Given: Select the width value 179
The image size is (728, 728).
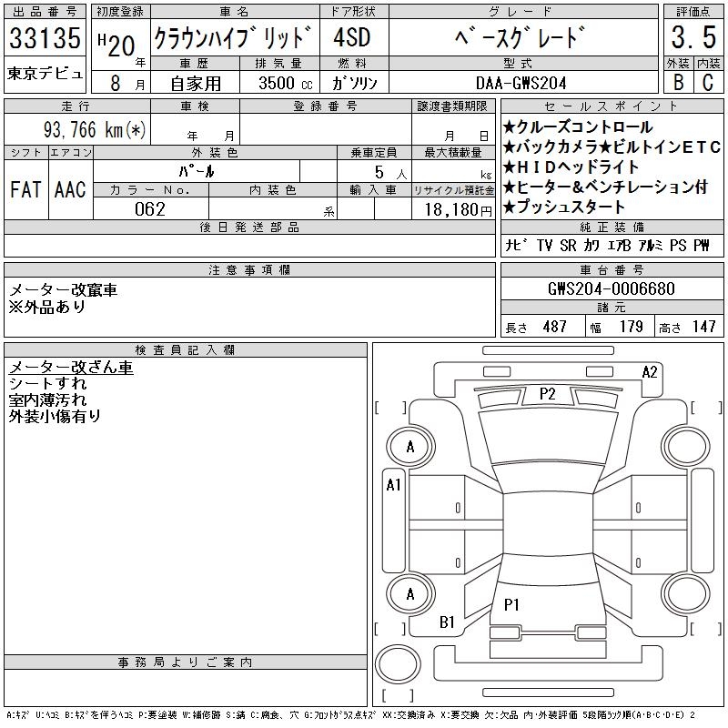Looking at the screenshot, I should point(631,327).
